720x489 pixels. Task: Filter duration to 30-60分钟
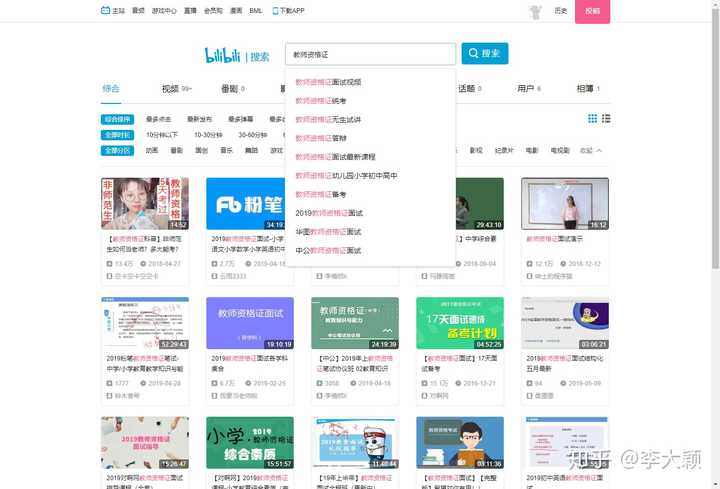click(253, 135)
